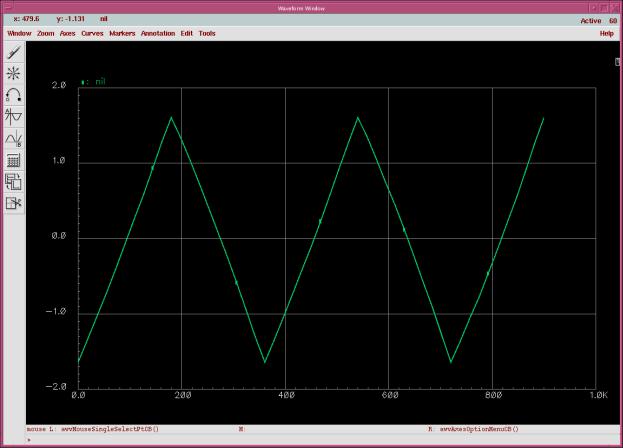The width and height of the screenshot is (623, 448).
Task: Open the Axes menu
Action: [68, 33]
